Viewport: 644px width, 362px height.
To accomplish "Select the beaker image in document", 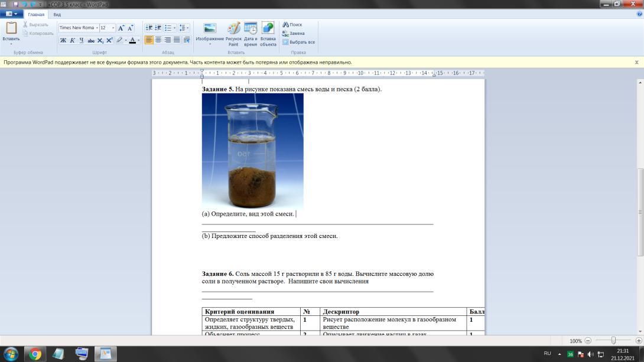I will pos(253,151).
